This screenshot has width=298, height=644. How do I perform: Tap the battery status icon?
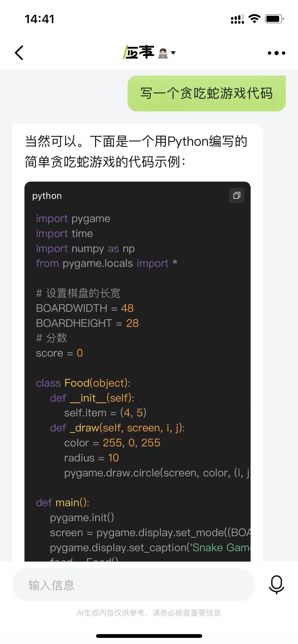point(274,19)
